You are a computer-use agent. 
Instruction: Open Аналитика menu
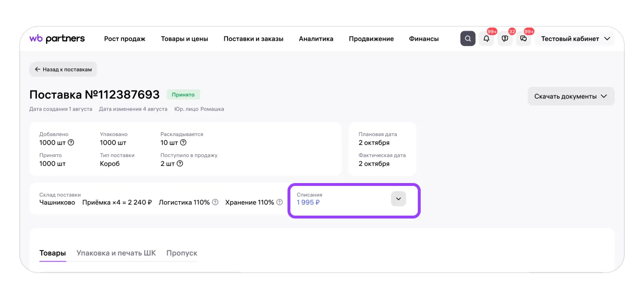click(x=316, y=39)
